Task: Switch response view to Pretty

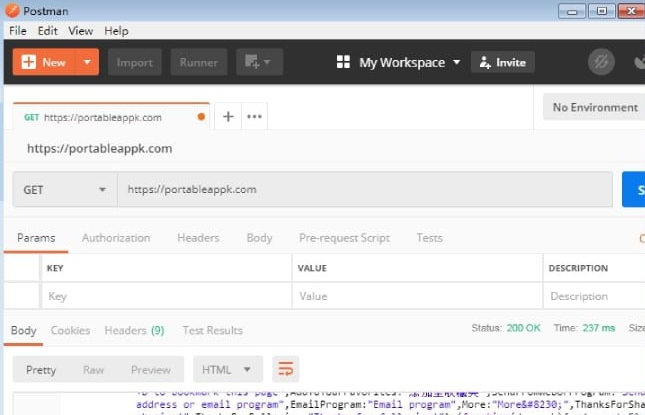Action: 41,370
